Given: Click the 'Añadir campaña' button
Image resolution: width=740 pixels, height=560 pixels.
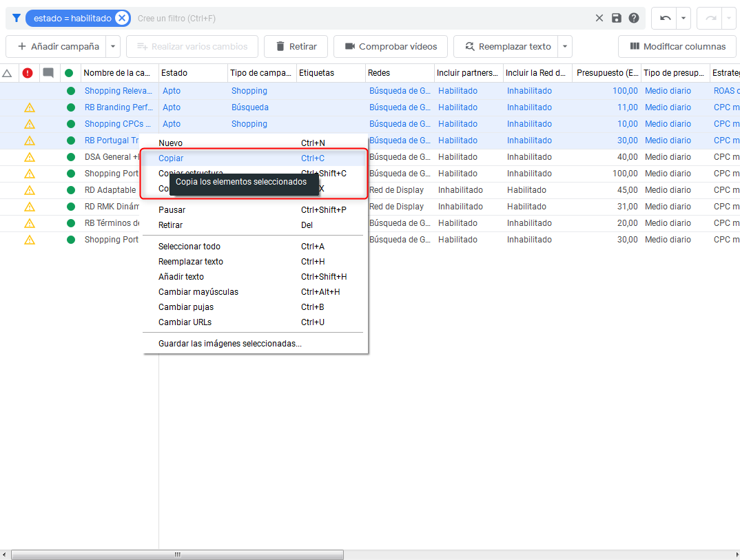Looking at the screenshot, I should pos(56,47).
